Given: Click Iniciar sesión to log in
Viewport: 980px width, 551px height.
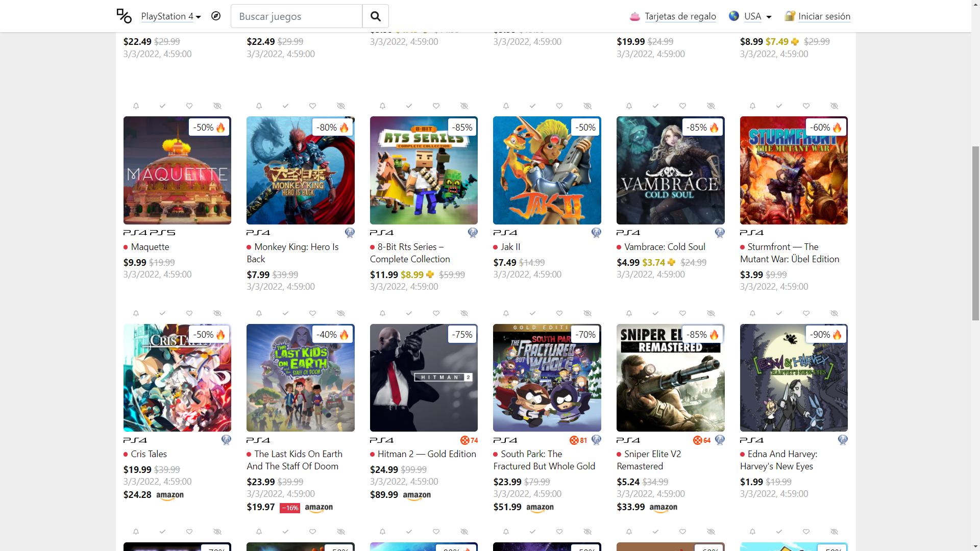Looking at the screenshot, I should coord(824,16).
